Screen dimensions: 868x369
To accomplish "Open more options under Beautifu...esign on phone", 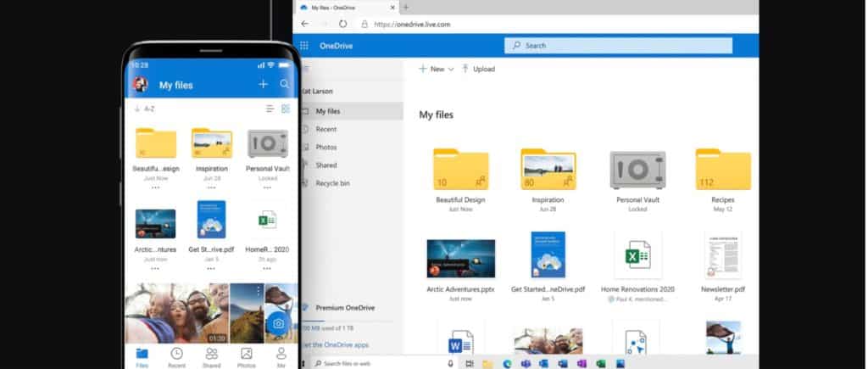I will [156, 187].
